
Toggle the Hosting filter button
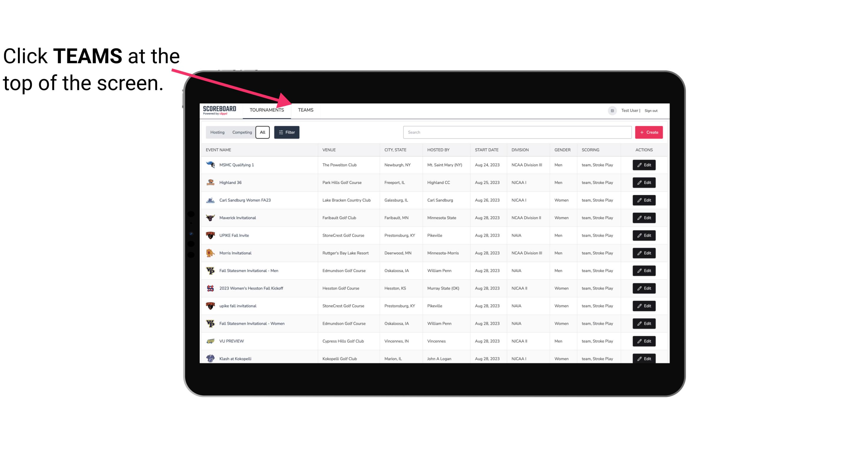tap(217, 132)
